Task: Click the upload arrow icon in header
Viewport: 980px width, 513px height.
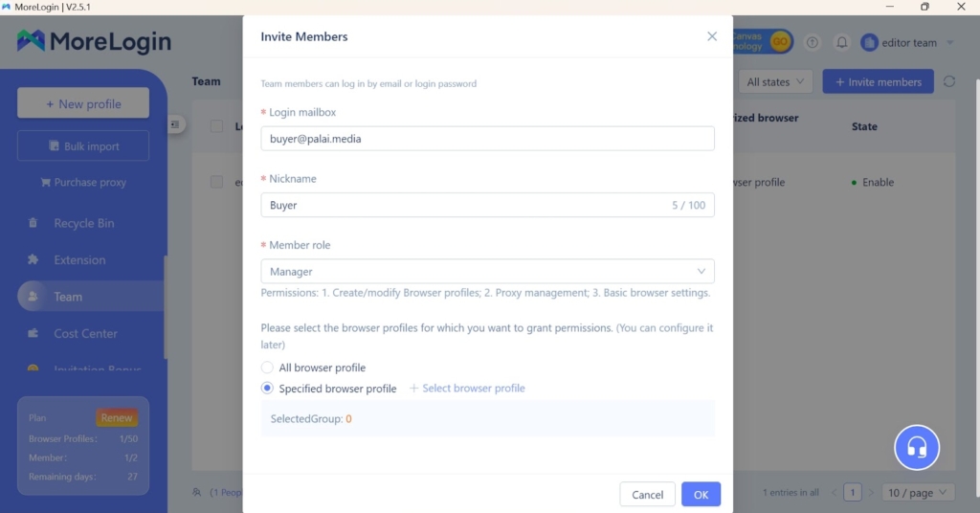Action: 813,42
